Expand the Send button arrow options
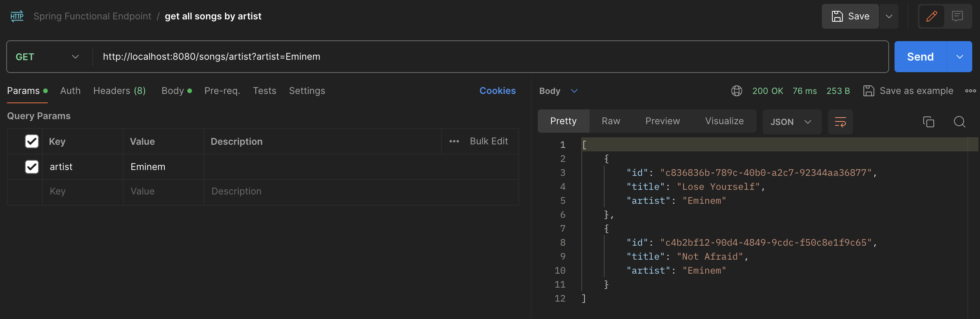The image size is (980, 319). pos(959,57)
